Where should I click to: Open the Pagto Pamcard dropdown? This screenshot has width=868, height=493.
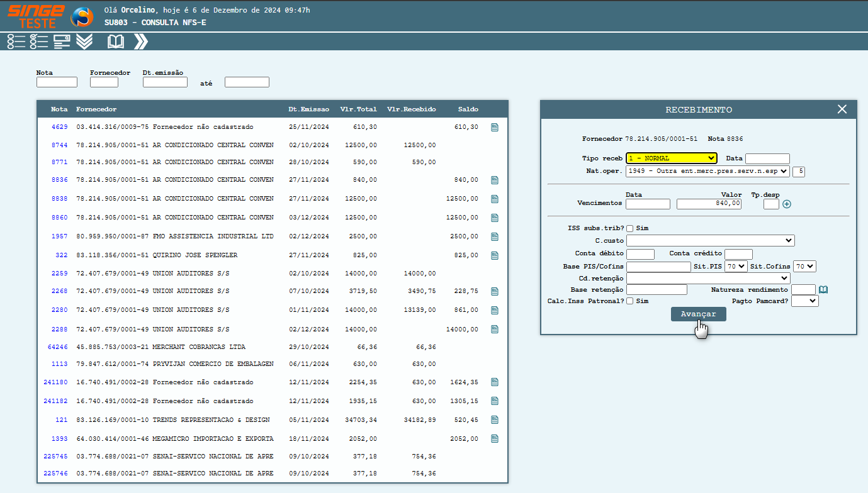pyautogui.click(x=804, y=301)
